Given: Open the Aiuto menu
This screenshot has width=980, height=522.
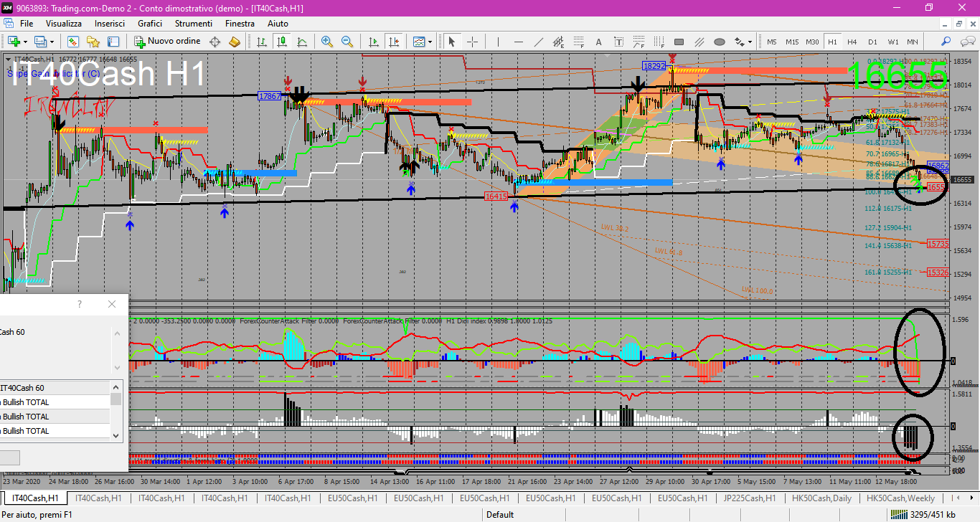Looking at the screenshot, I should [x=278, y=24].
